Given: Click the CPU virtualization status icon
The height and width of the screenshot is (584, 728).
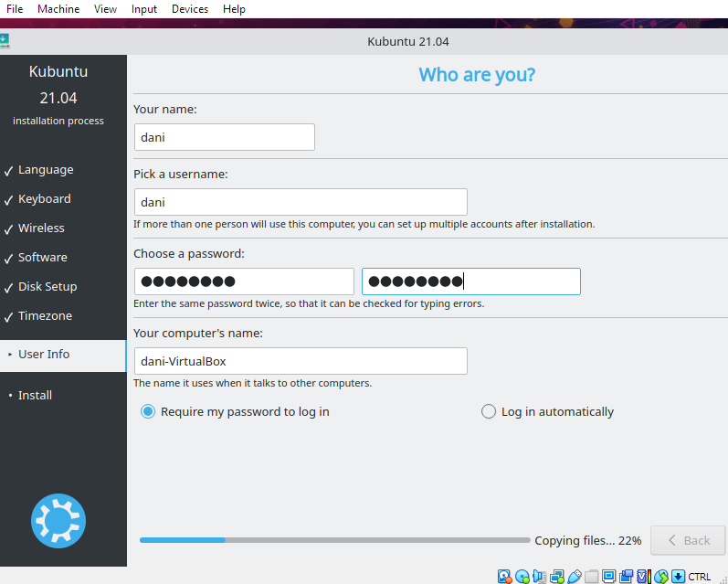Looking at the screenshot, I should click(x=643, y=577).
